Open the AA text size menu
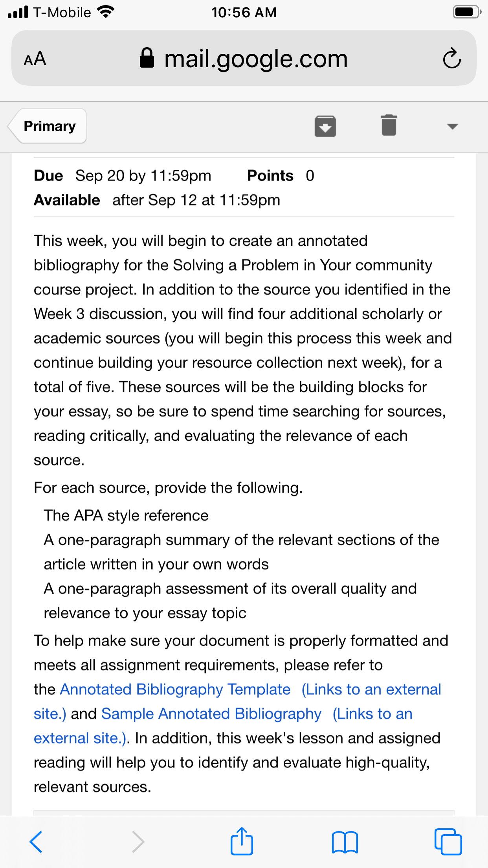This screenshot has width=488, height=868. point(35,59)
